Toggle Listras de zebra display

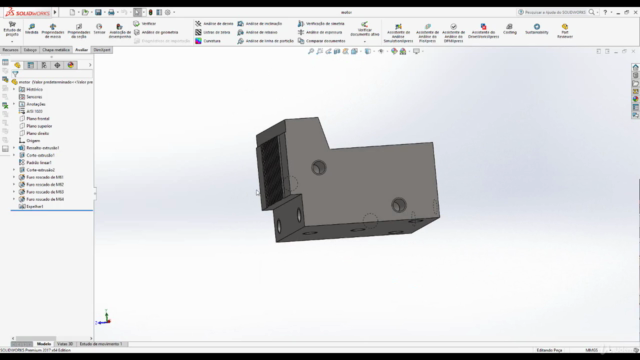[x=213, y=32]
